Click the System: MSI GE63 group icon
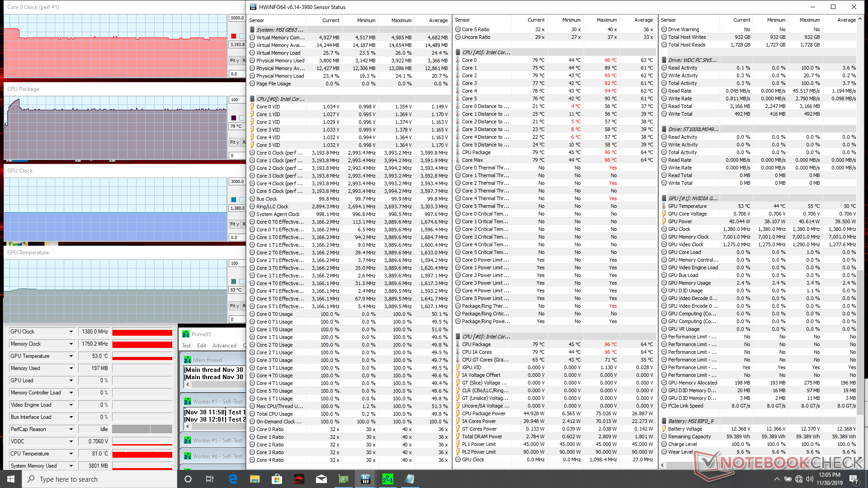The image size is (868, 488). point(252,30)
